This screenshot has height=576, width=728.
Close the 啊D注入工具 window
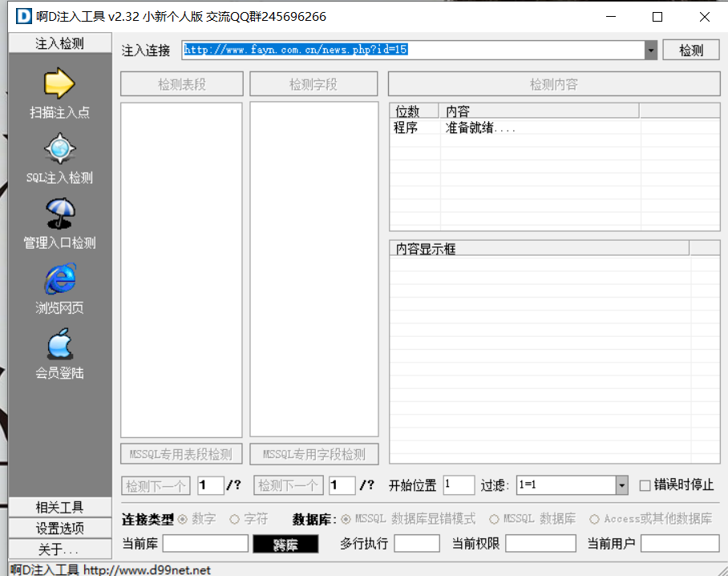click(x=704, y=17)
